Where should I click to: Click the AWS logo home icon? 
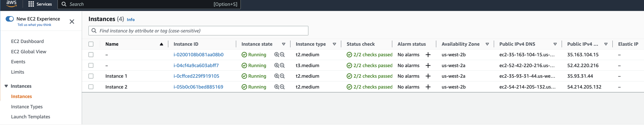point(11,3)
